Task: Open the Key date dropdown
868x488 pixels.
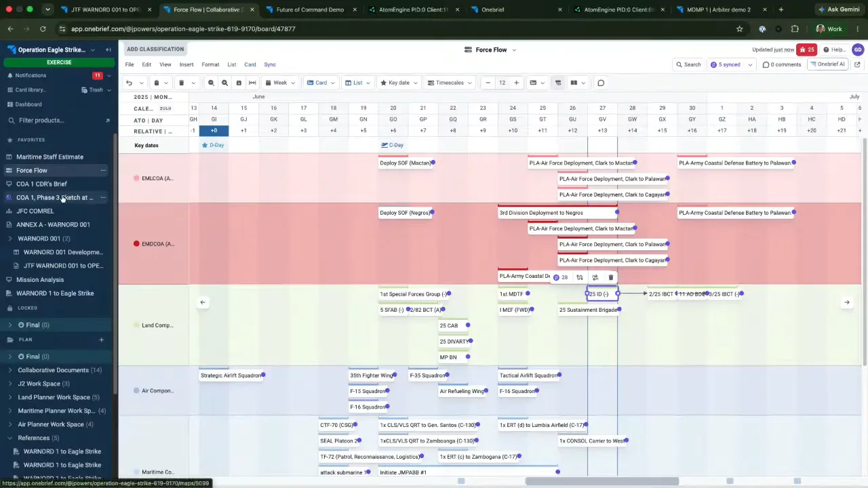Action: click(x=398, y=83)
